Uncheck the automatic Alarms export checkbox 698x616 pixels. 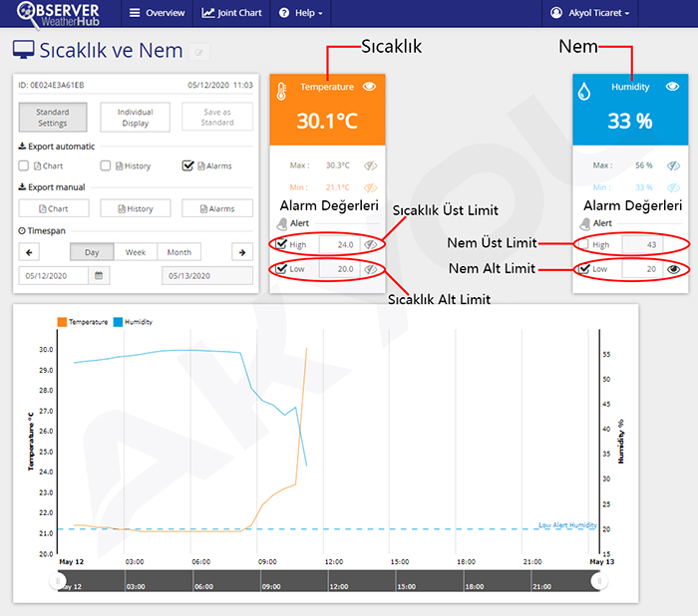coord(187,165)
